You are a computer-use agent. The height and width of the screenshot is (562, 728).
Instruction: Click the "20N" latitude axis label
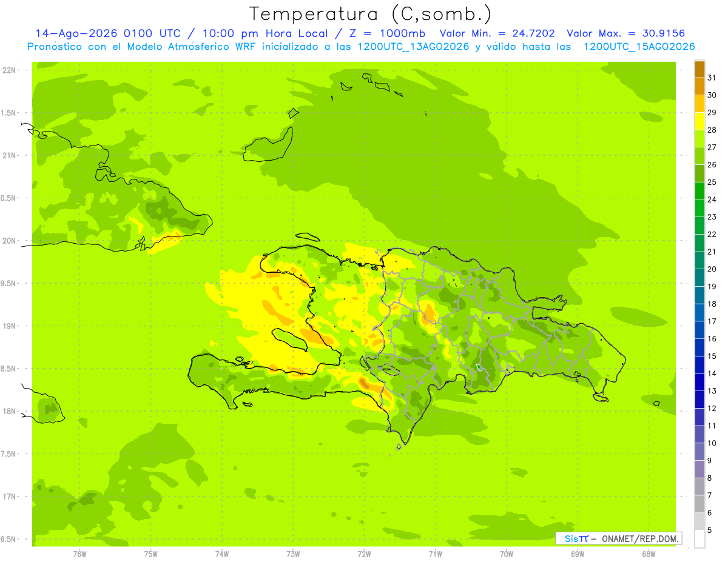(x=9, y=241)
